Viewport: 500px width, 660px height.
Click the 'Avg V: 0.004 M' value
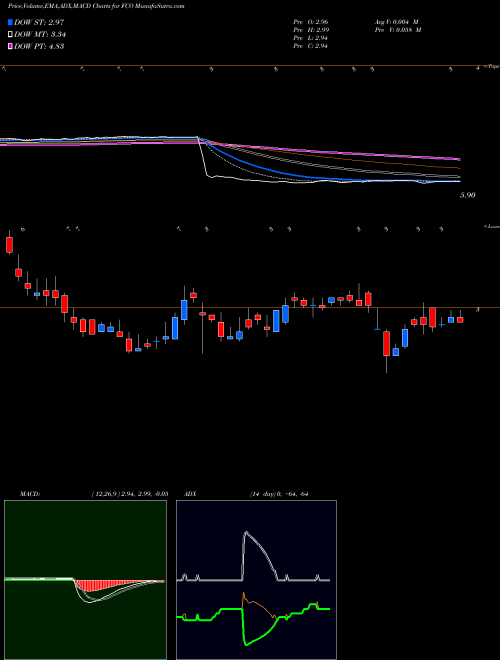pos(396,22)
